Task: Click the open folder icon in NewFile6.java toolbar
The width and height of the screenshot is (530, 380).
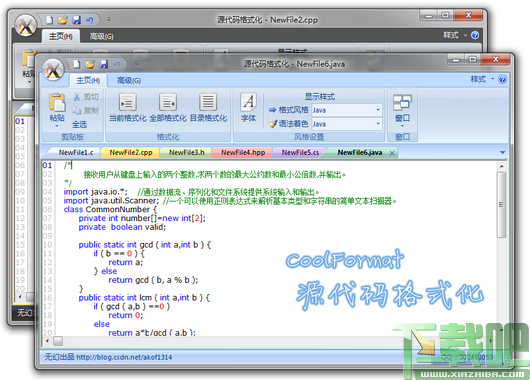Action: pos(90,64)
